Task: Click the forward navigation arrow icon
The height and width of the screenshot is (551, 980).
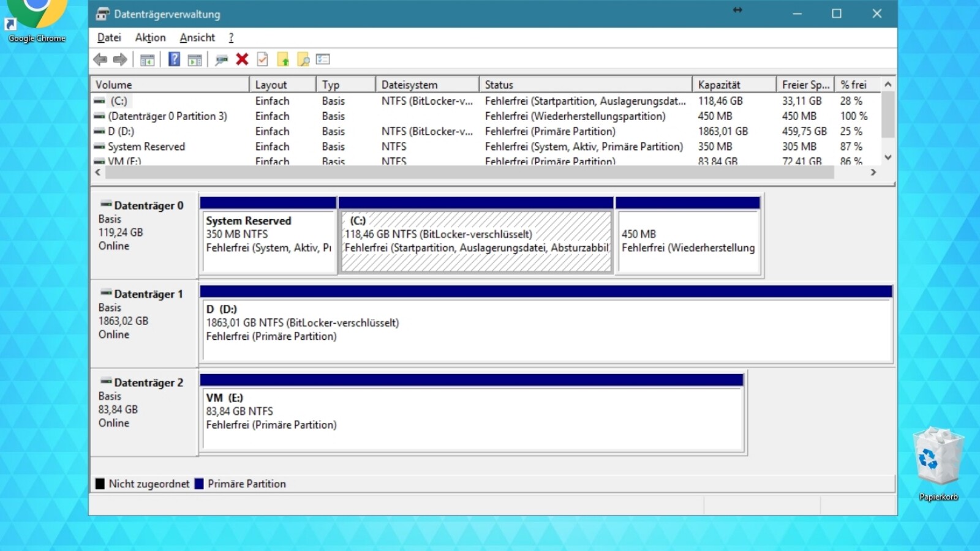Action: [x=120, y=59]
